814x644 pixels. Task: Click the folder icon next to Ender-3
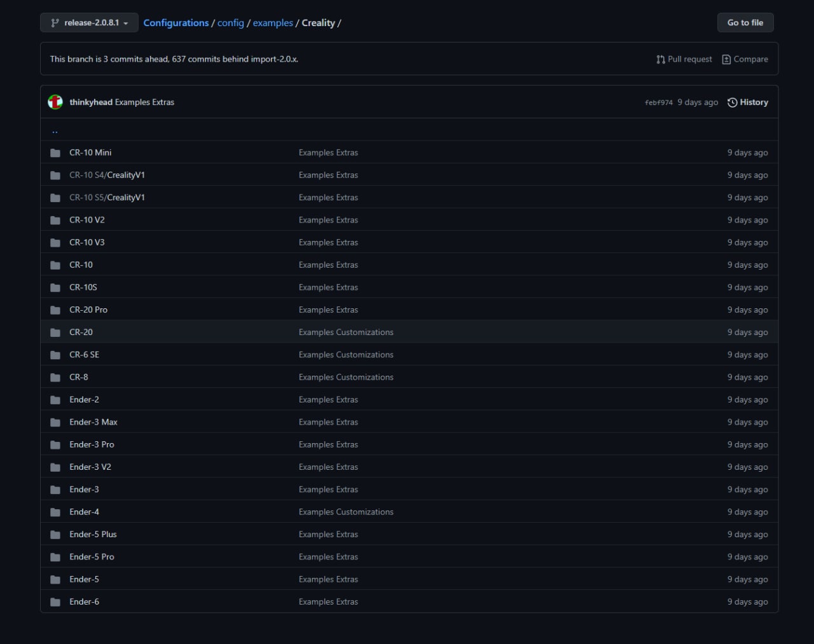[x=55, y=490]
